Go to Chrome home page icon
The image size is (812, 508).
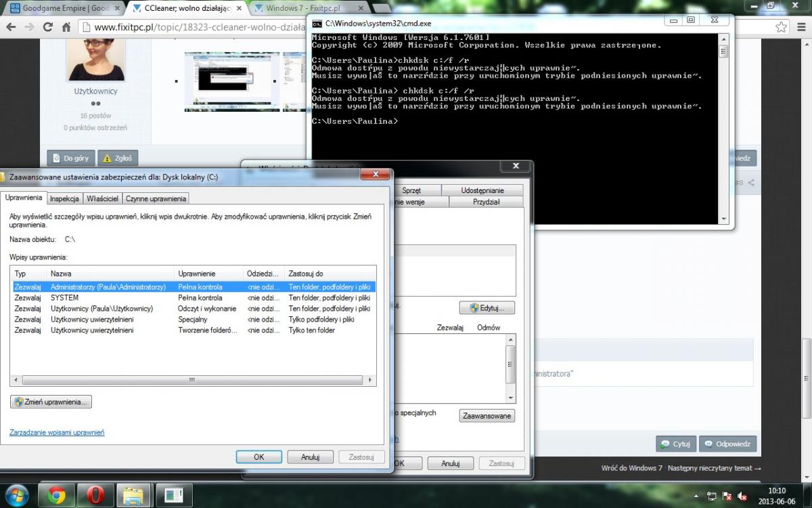point(66,28)
